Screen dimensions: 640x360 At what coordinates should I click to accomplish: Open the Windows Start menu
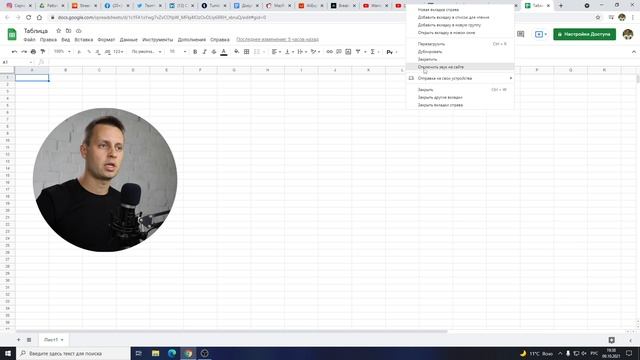tap(8, 353)
